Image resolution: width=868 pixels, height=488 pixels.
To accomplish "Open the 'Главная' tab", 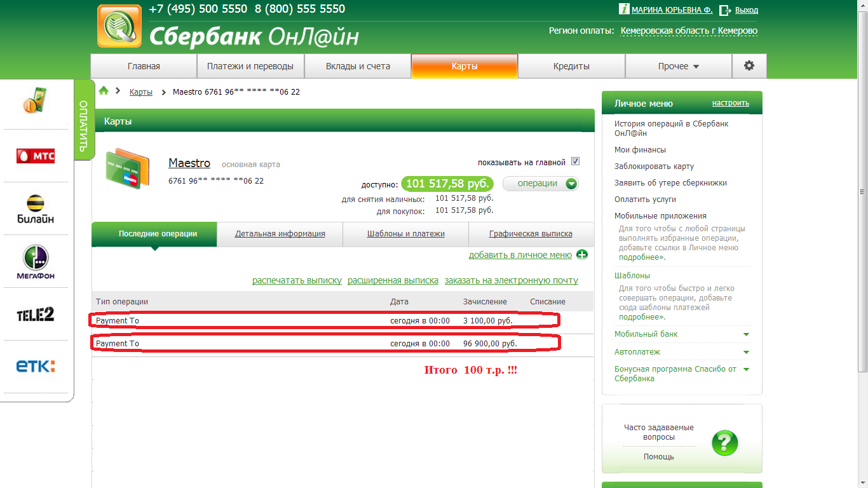I will [144, 66].
